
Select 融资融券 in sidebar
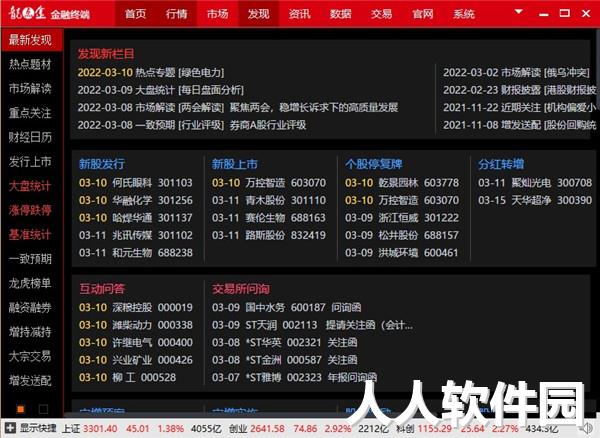pyautogui.click(x=30, y=308)
